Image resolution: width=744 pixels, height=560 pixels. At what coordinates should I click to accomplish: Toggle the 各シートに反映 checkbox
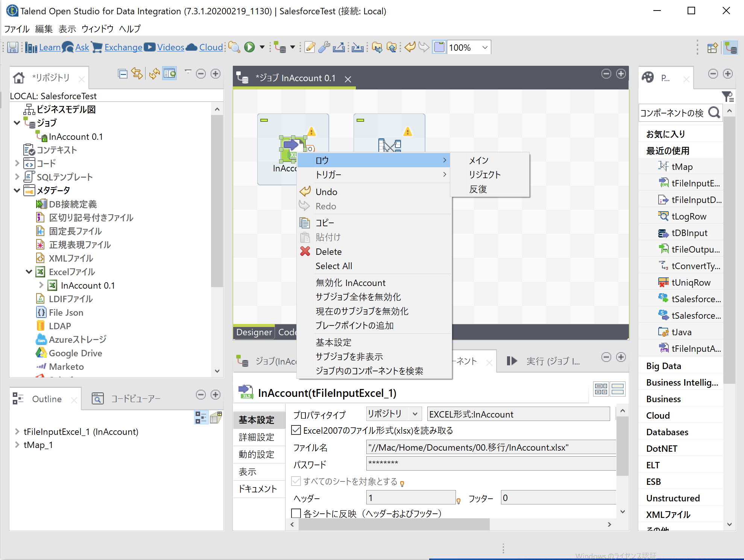(x=296, y=513)
